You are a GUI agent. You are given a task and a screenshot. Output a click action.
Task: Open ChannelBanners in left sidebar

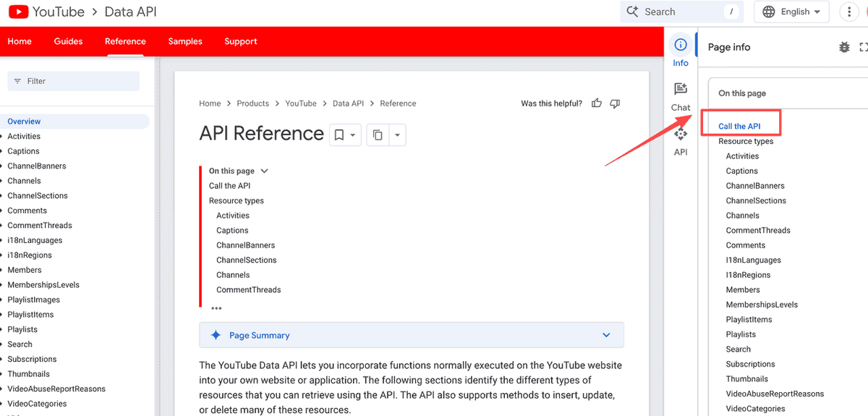[x=37, y=166]
